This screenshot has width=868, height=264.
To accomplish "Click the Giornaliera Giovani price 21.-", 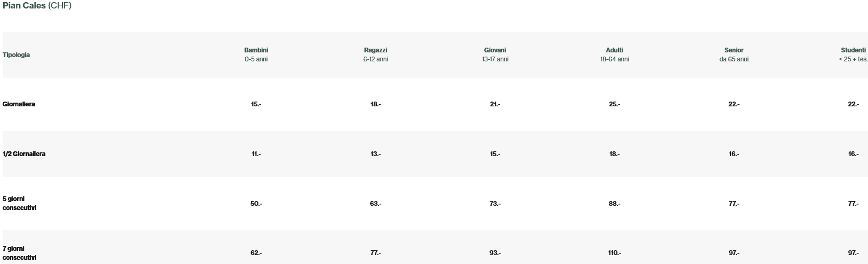I will pyautogui.click(x=495, y=104).
